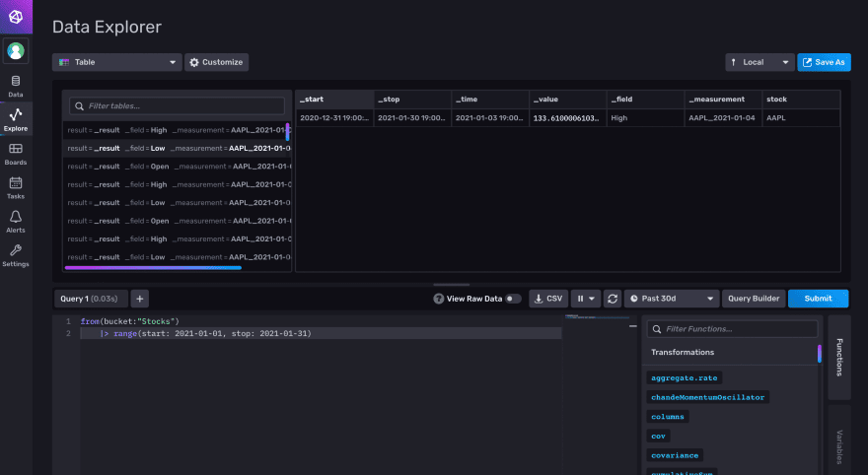Open the Table visualization type dropdown
Viewport: 868px width, 475px height.
click(x=116, y=62)
